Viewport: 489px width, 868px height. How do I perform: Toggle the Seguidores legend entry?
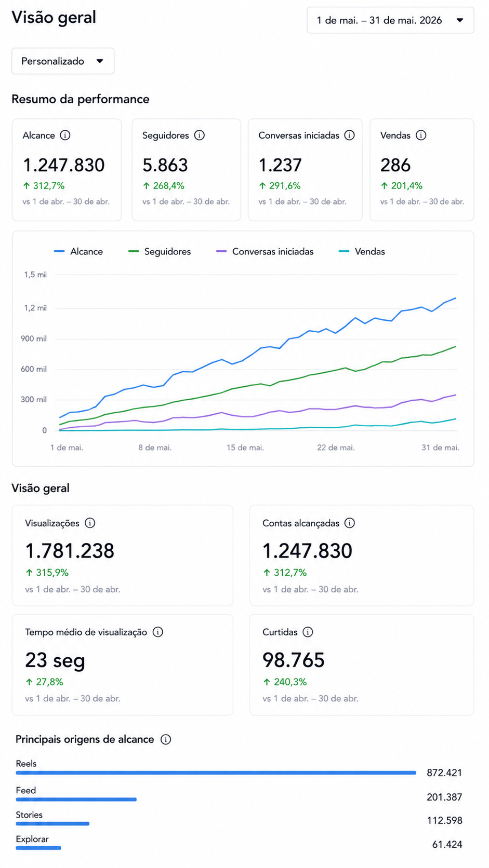click(x=160, y=252)
